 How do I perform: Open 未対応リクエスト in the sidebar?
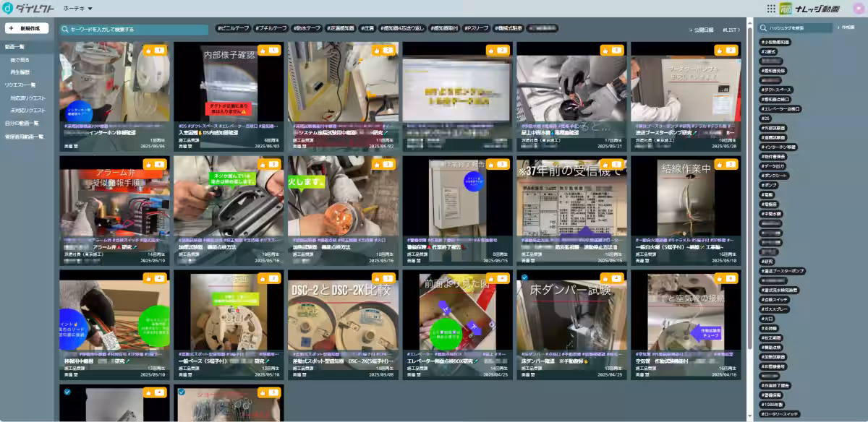[x=27, y=110]
